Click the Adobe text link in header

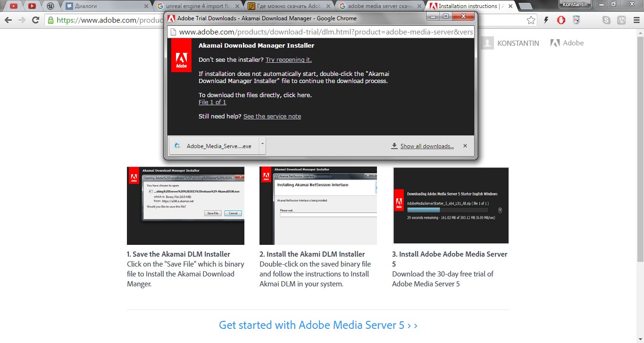pos(573,43)
